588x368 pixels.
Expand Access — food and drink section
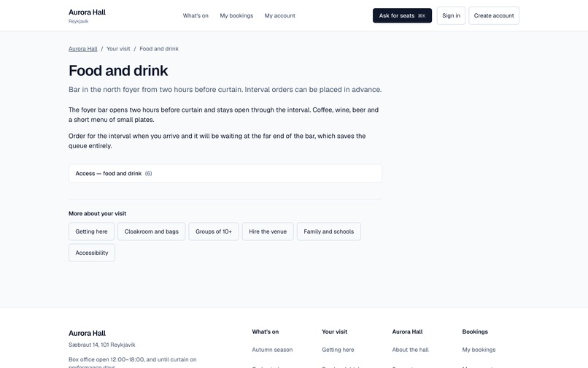click(225, 174)
